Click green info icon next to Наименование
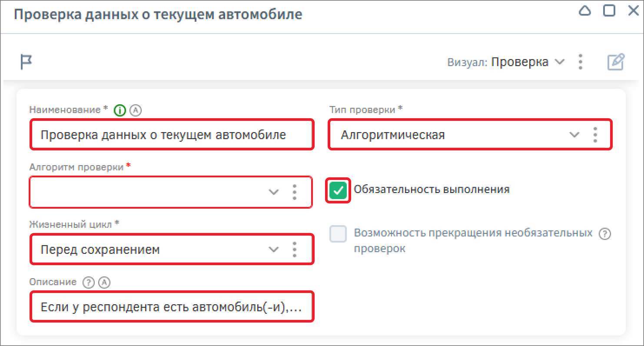This screenshot has width=644, height=346. coord(120,111)
